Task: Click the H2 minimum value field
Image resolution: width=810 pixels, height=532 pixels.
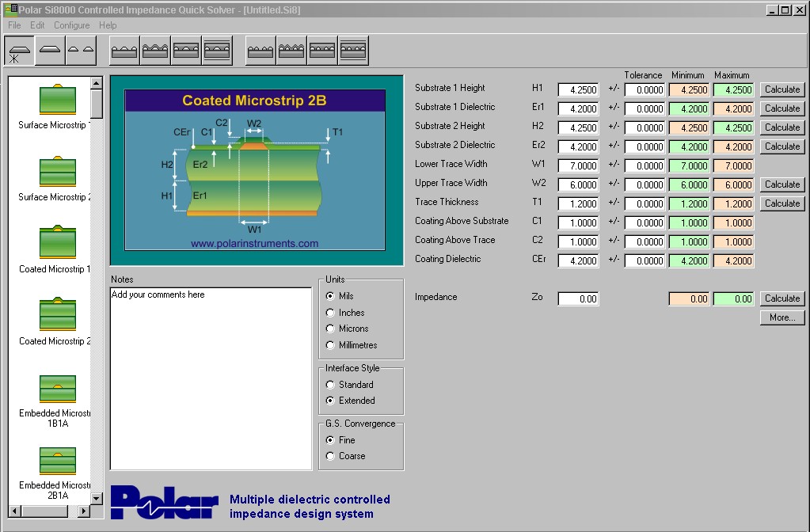Action: (689, 128)
